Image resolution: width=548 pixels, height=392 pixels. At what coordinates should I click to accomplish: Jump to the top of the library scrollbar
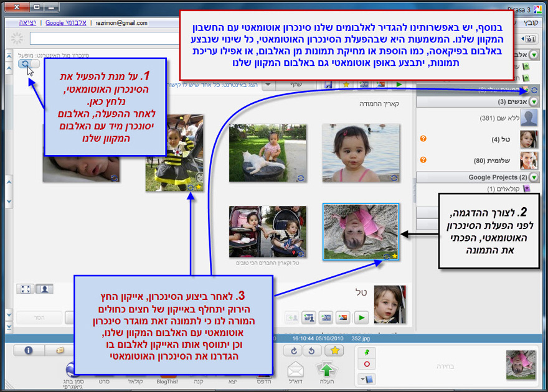point(9,56)
